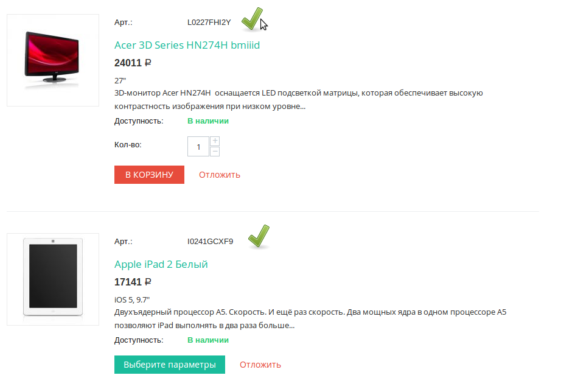Click the Acer monitor's В наличии status
Screen dimensions: 561x392
[208, 121]
